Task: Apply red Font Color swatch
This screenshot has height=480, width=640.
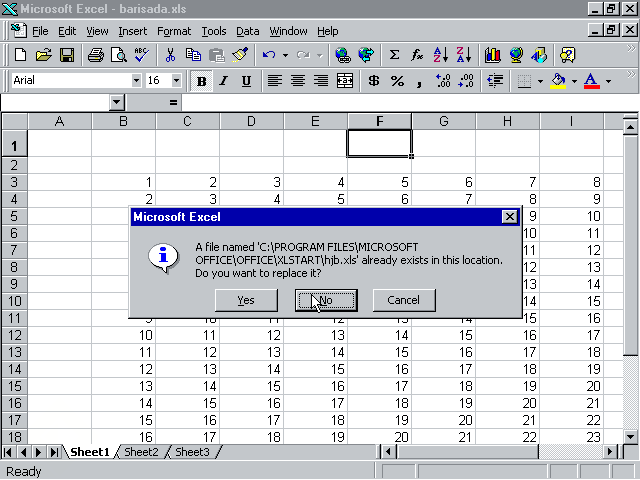Action: (592, 81)
